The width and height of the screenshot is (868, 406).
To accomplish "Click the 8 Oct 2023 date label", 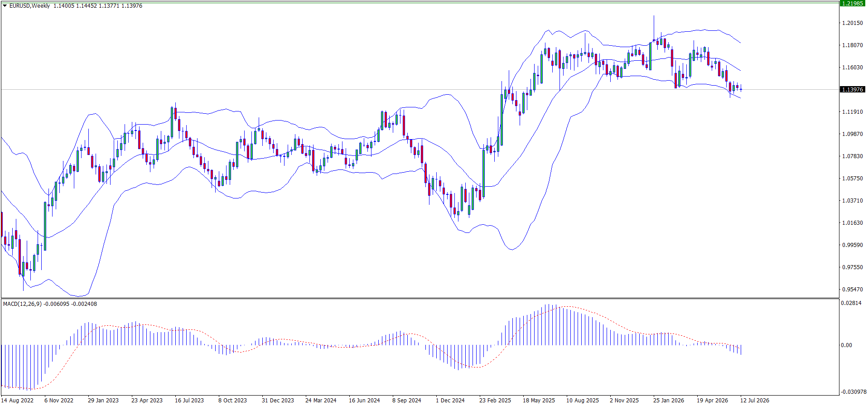I will click(x=232, y=401).
